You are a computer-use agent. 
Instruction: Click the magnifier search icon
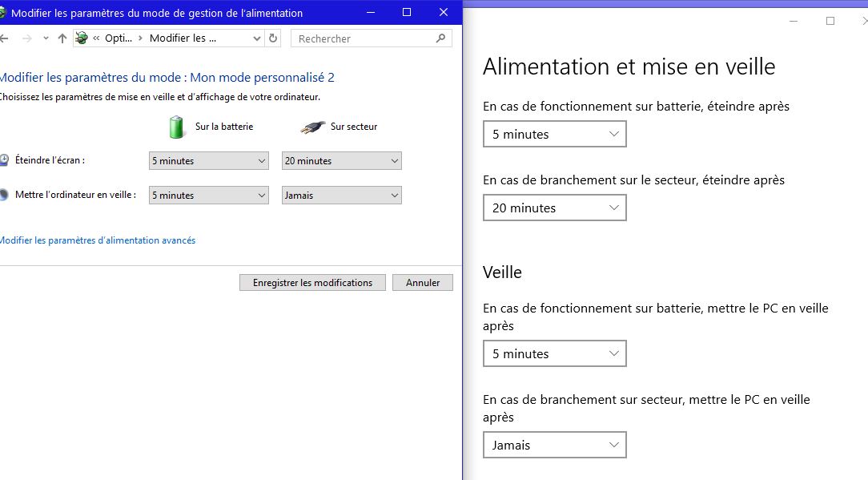(440, 38)
